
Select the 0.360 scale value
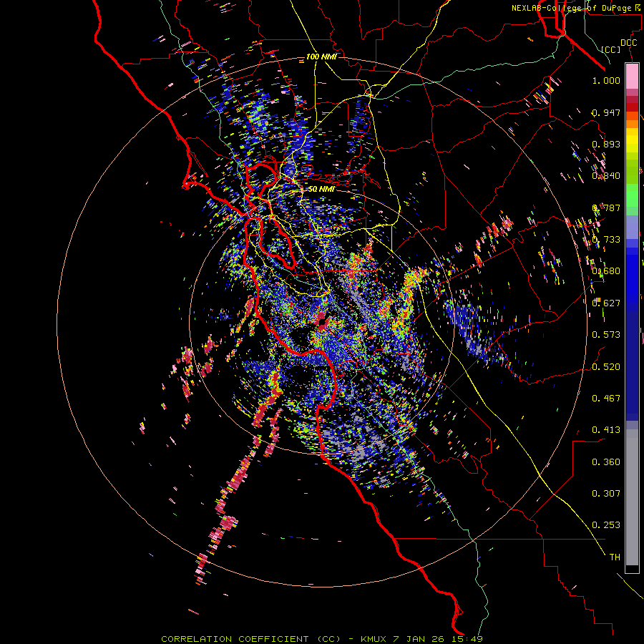(606, 462)
